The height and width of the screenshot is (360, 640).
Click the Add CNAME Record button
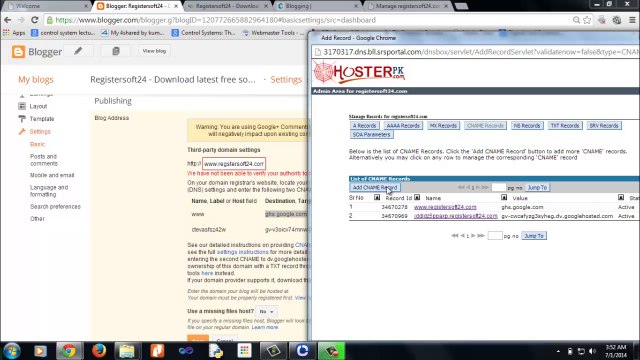click(x=375, y=187)
